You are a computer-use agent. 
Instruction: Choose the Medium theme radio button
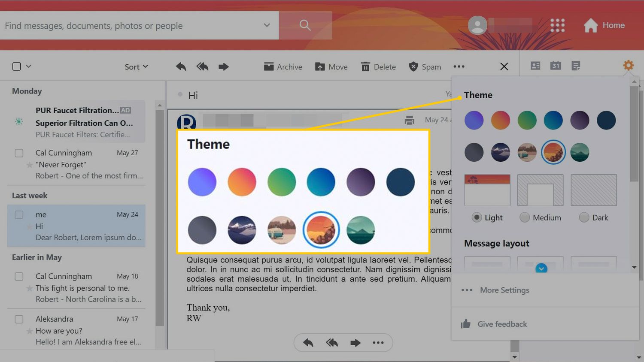(x=525, y=217)
